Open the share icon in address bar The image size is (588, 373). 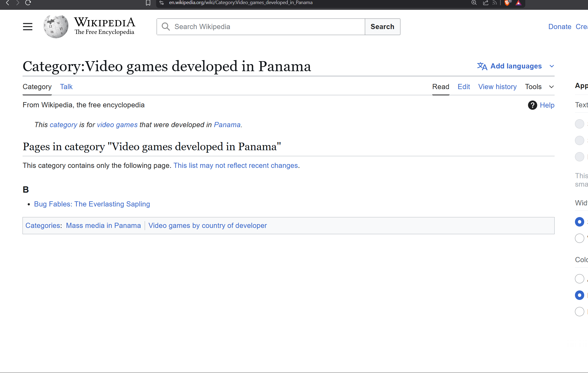486,3
